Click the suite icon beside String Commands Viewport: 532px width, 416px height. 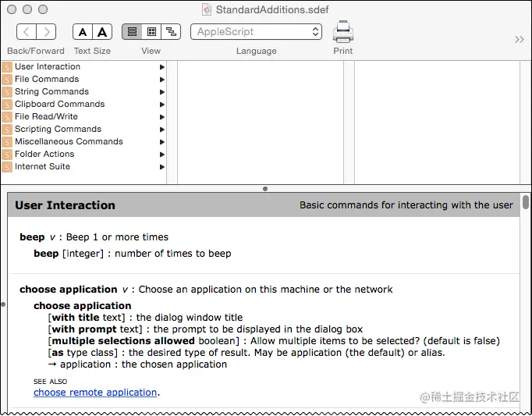(7, 92)
